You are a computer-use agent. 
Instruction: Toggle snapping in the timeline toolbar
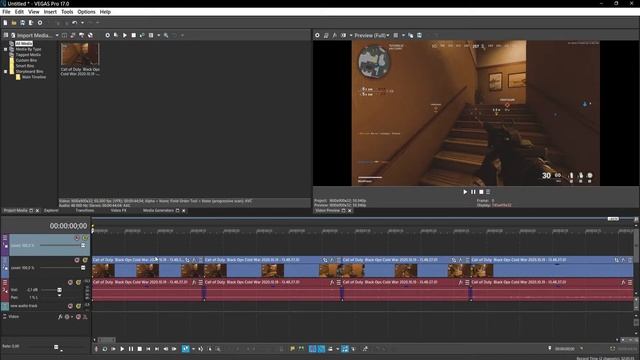[313, 349]
